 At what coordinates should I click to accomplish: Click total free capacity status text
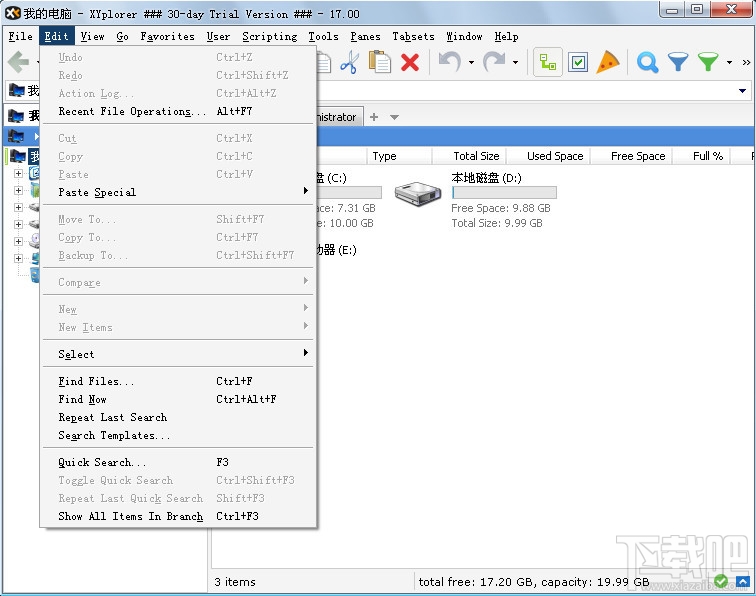click(534, 582)
